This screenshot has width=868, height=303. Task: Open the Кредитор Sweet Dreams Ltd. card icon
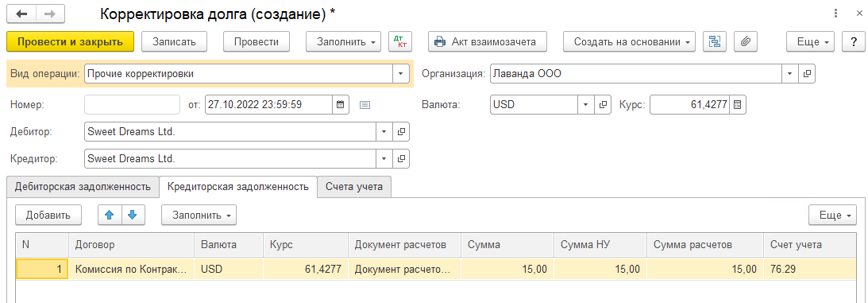click(x=401, y=159)
